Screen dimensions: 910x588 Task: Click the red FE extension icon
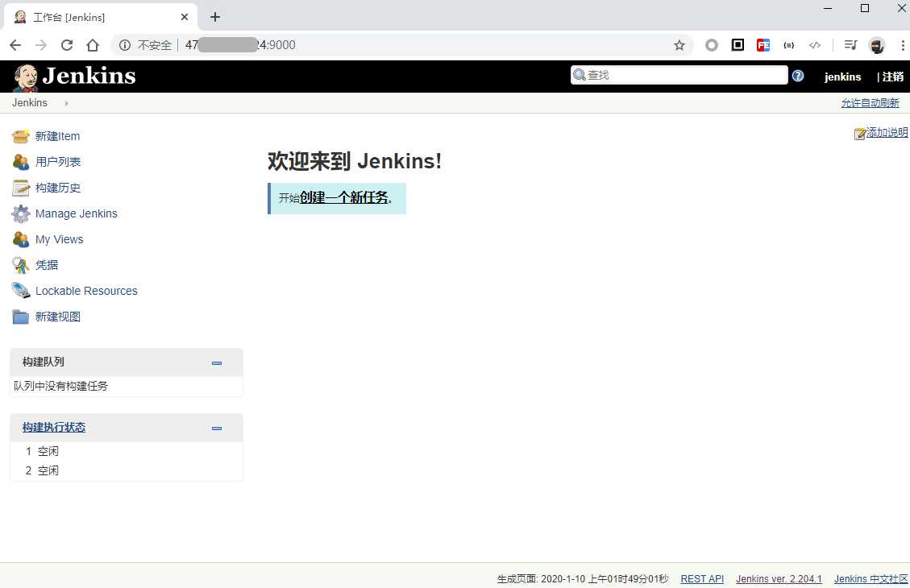(762, 45)
